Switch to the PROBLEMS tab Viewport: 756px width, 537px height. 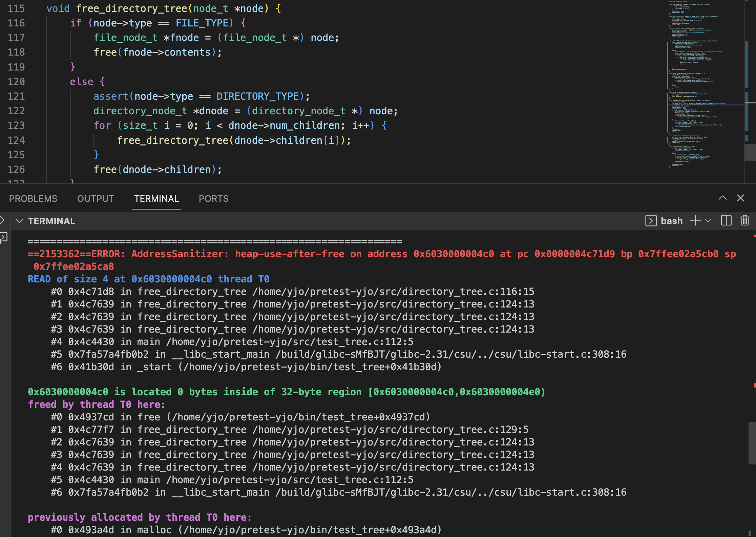pyautogui.click(x=33, y=199)
